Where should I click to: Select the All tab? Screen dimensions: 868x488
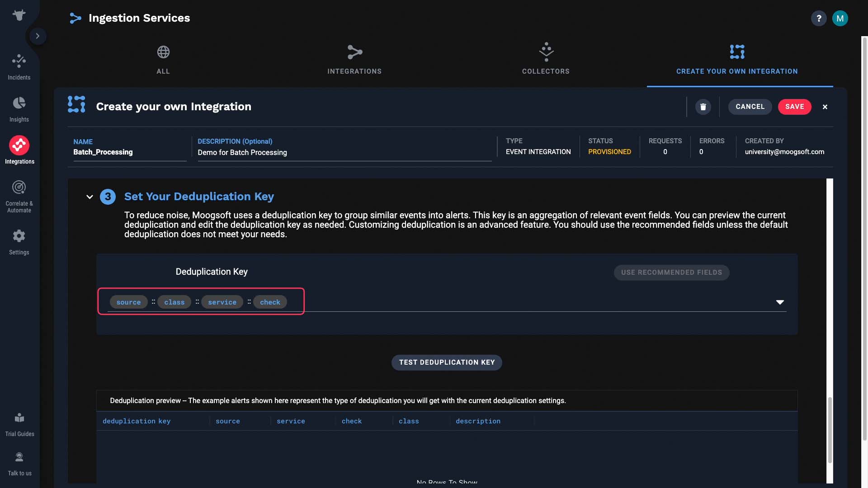tap(163, 59)
